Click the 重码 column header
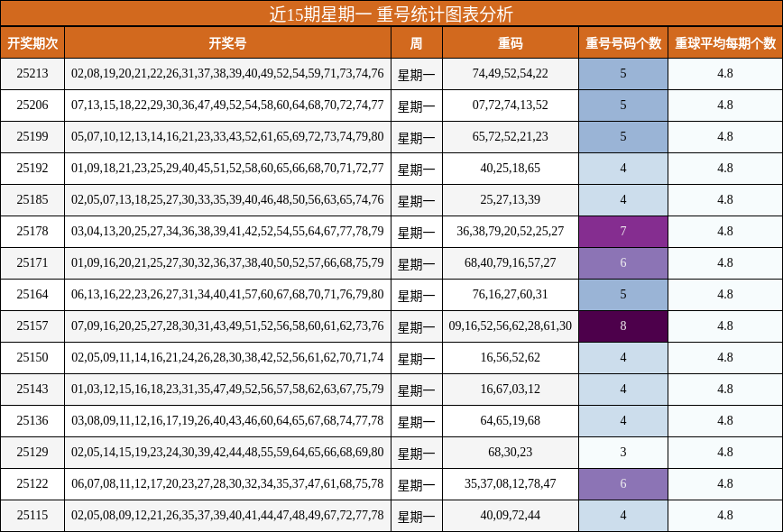783x532 pixels. pos(511,43)
